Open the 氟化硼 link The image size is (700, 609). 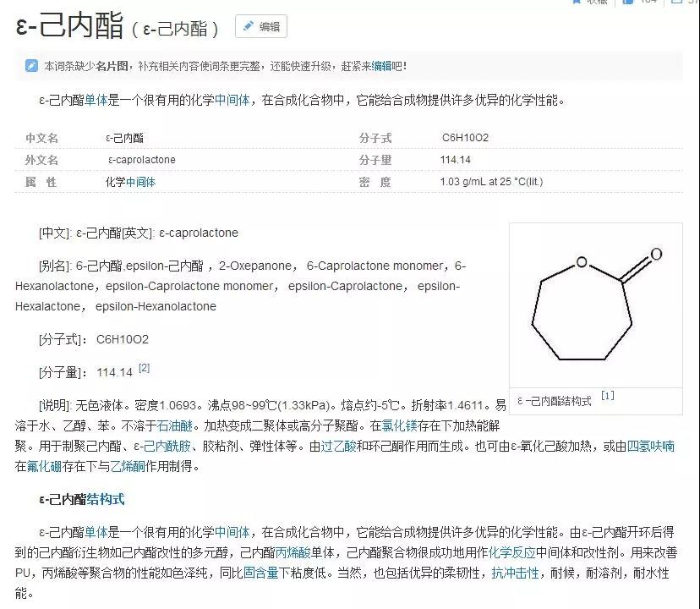coord(46,466)
